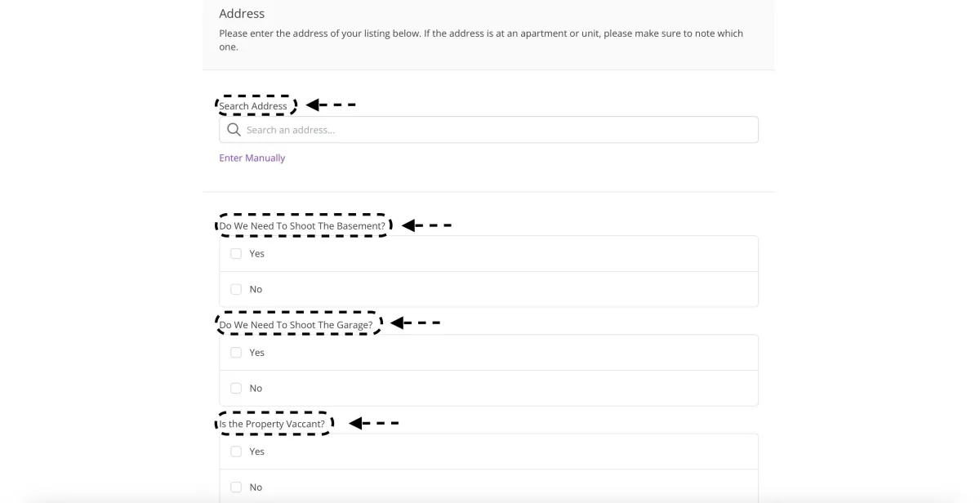980x503 pixels.
Task: Click the 'Do We Need To Shoot The Basement?' label
Action: click(302, 226)
